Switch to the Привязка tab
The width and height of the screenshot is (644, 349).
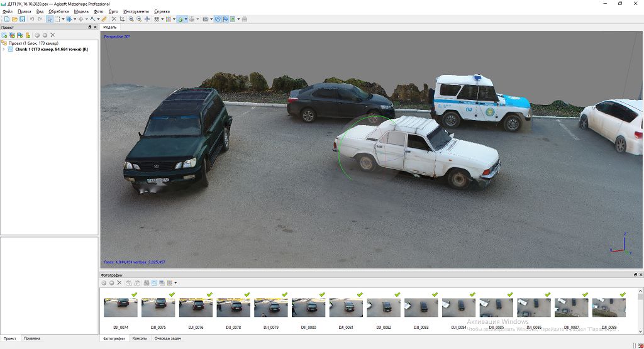(x=32, y=338)
